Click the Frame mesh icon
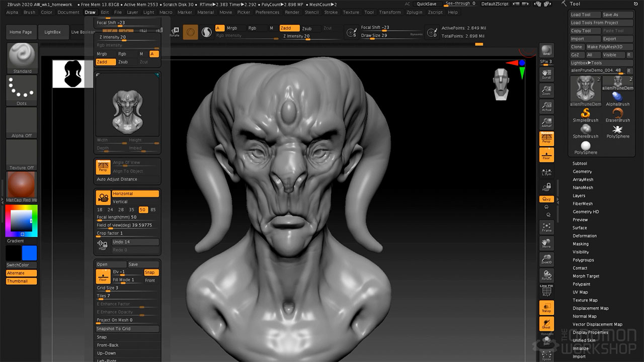The height and width of the screenshot is (362, 644). point(546,227)
